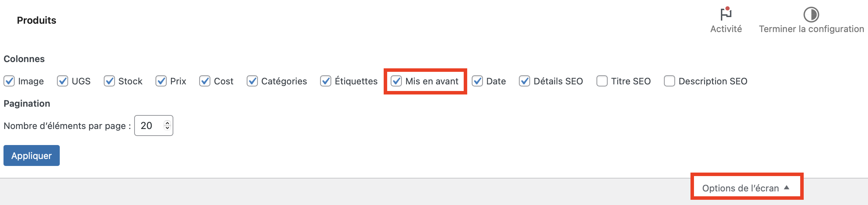Hide the Détails SEO column
868x205 pixels.
coord(525,81)
